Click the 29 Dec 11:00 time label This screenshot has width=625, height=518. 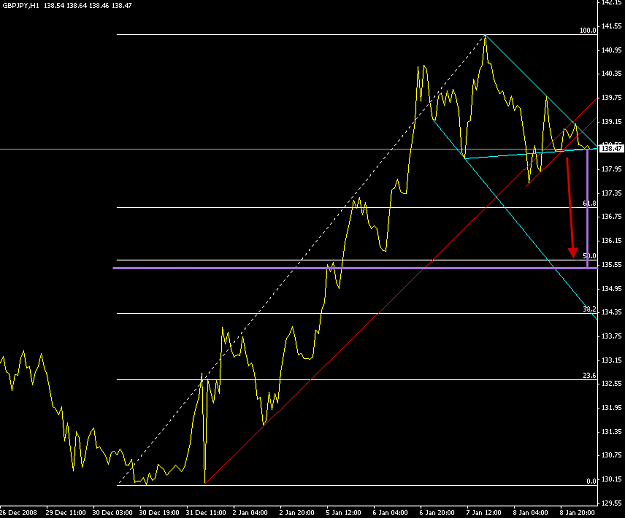point(65,512)
